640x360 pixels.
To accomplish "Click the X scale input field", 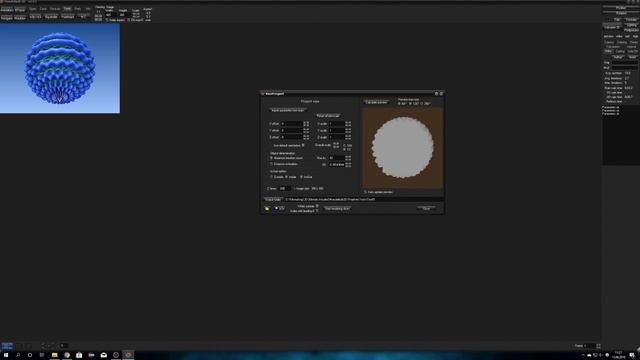I will pos(337,124).
